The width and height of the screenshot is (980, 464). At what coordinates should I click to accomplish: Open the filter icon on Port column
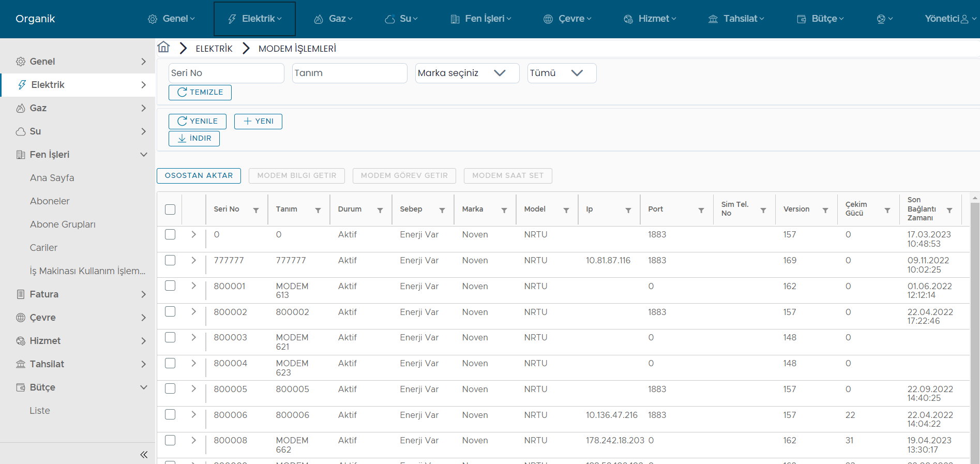click(701, 210)
